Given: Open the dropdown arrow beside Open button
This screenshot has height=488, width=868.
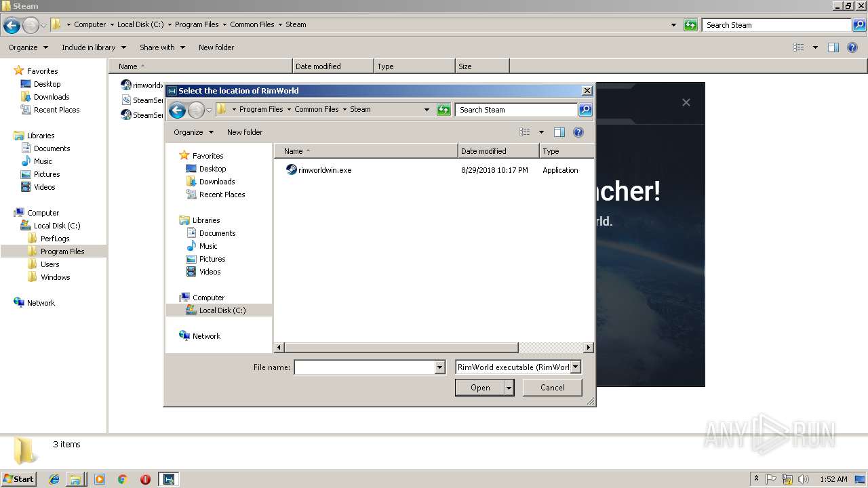Looking at the screenshot, I should coord(509,388).
